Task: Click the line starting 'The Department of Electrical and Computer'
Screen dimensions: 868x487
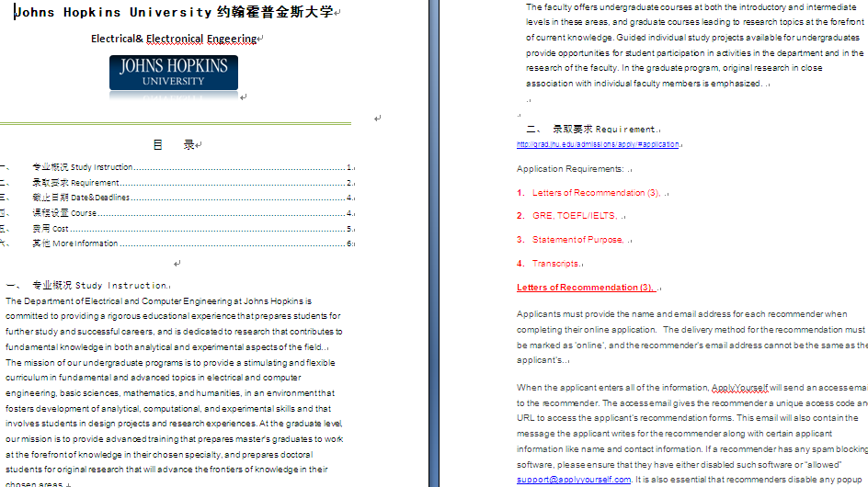Action: pos(159,301)
